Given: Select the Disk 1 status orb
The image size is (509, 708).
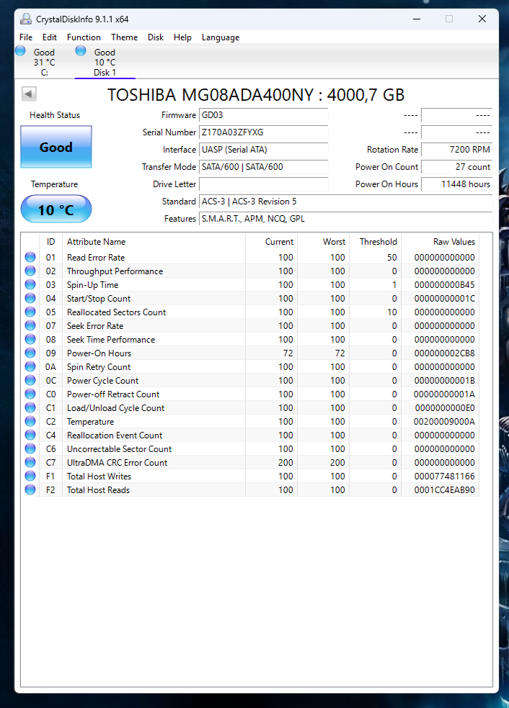Looking at the screenshot, I should [81, 51].
